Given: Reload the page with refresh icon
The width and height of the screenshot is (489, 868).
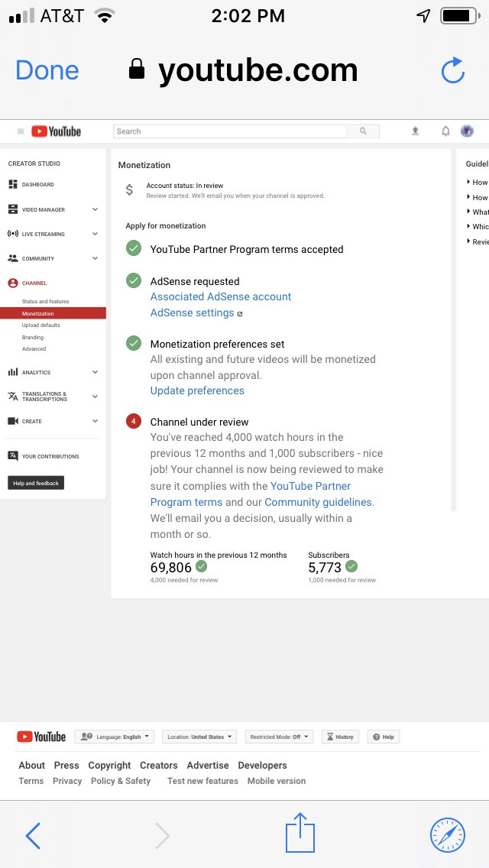Looking at the screenshot, I should [x=452, y=70].
